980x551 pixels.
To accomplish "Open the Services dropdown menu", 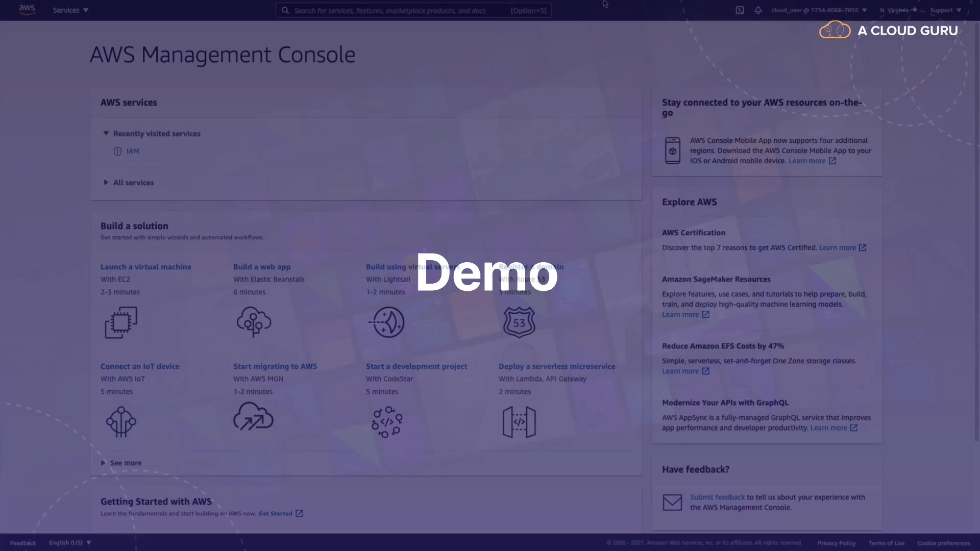I will (x=70, y=10).
